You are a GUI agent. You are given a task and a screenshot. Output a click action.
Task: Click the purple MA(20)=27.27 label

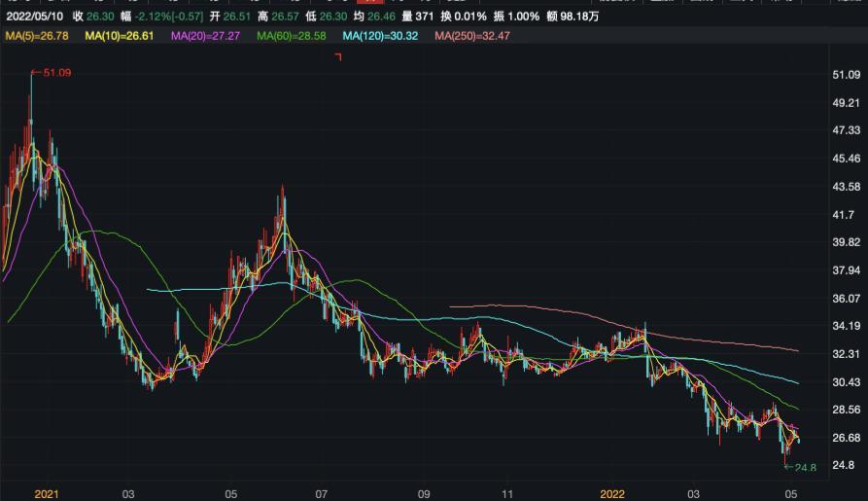point(206,36)
